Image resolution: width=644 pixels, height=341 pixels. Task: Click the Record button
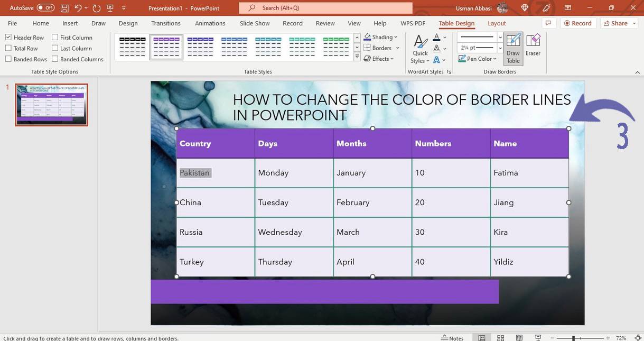tap(578, 23)
